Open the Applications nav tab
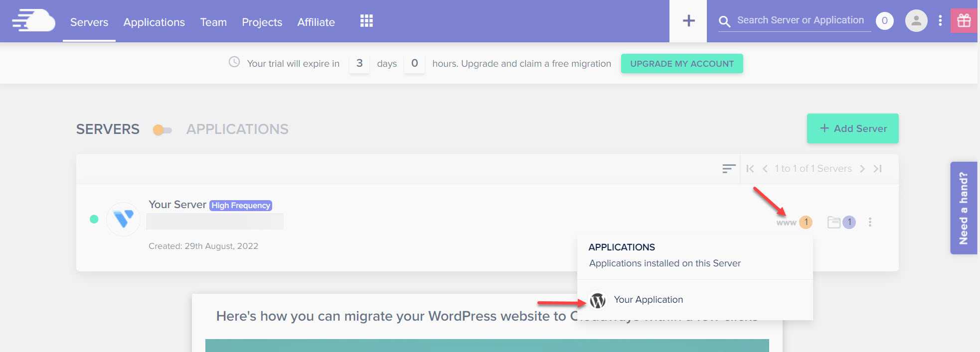Screen dimensions: 980x352 [154, 22]
